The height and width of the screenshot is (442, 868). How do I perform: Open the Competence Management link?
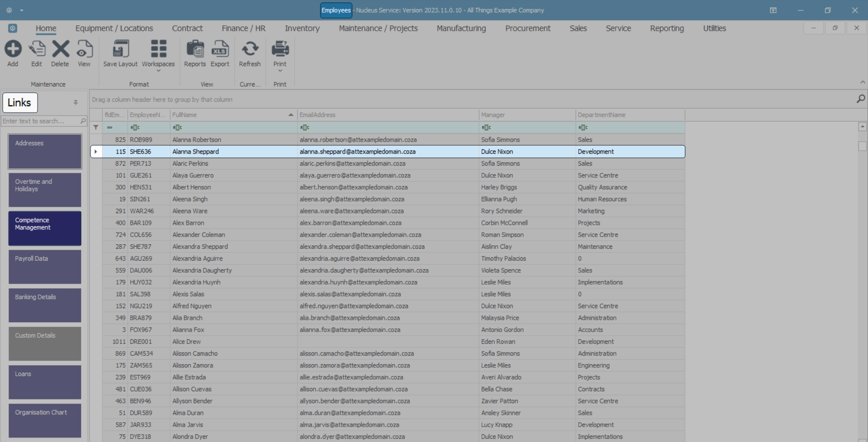(x=45, y=228)
